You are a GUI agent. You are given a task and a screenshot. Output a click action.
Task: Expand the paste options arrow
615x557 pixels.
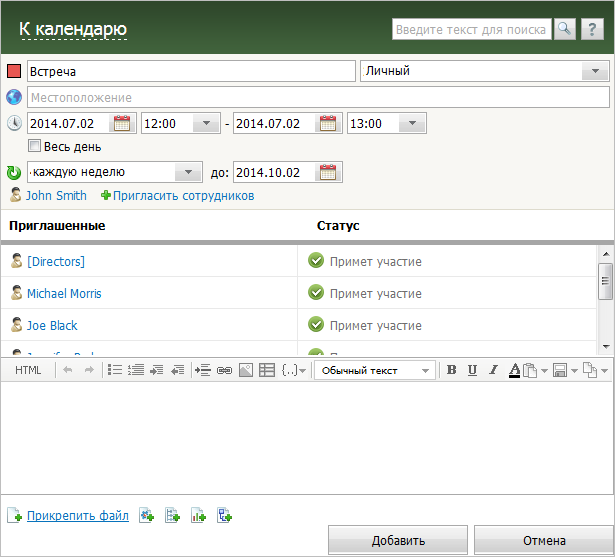(x=544, y=371)
